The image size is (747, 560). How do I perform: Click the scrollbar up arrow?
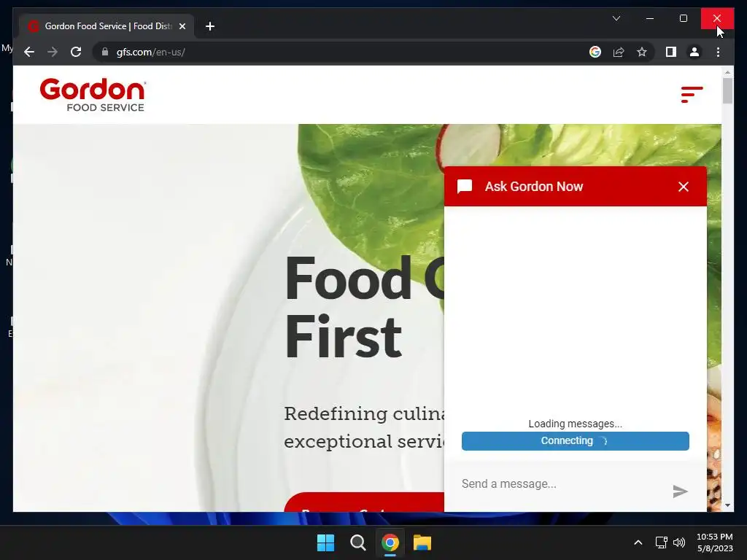click(727, 72)
